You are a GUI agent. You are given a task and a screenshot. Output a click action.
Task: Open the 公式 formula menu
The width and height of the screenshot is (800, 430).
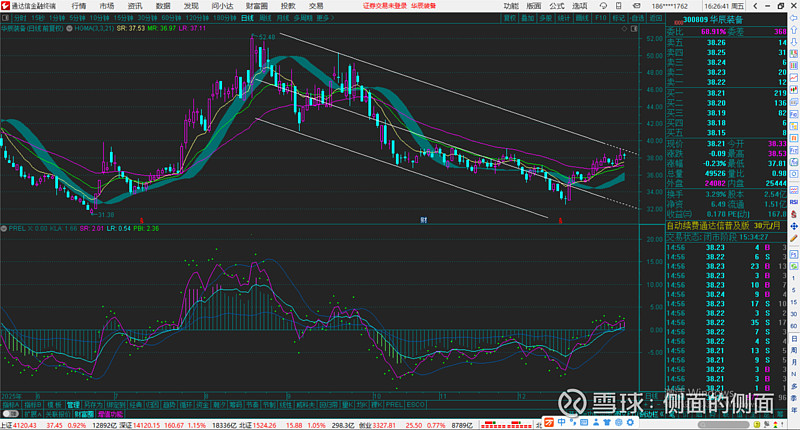pos(557,6)
